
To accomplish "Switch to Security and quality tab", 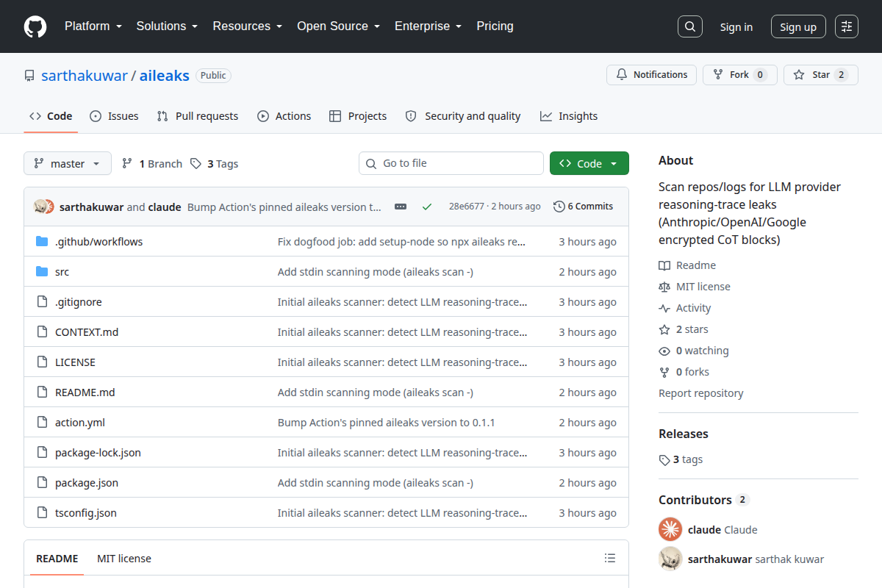I will click(x=463, y=116).
